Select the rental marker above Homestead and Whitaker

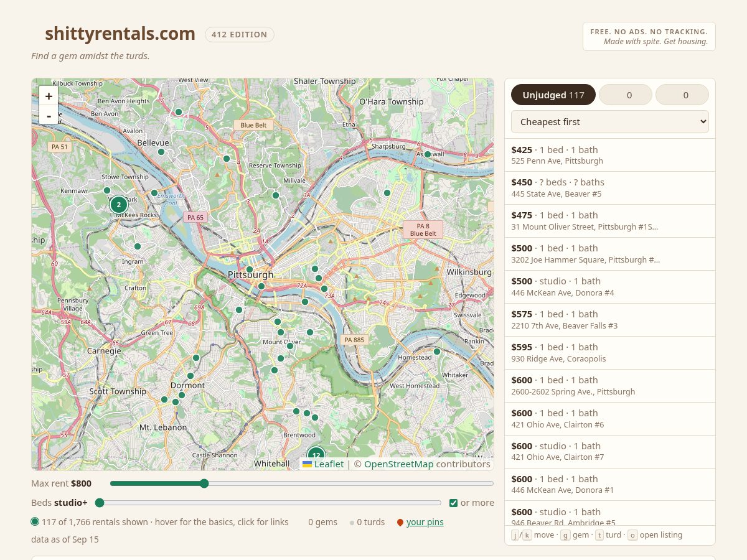click(437, 352)
